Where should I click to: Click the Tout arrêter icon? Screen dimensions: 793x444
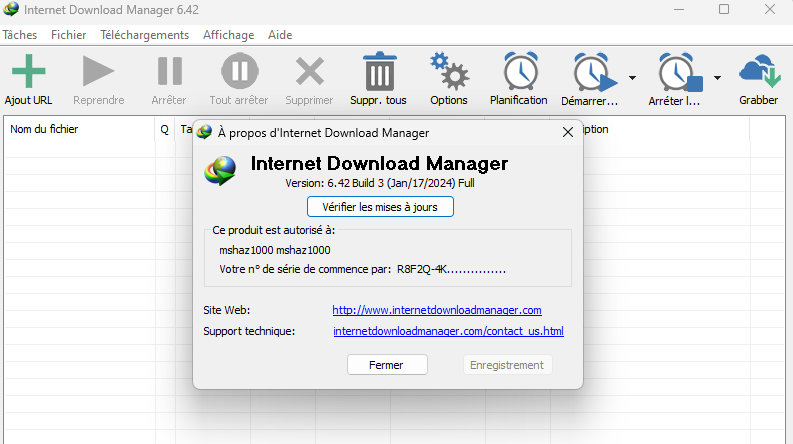point(240,71)
